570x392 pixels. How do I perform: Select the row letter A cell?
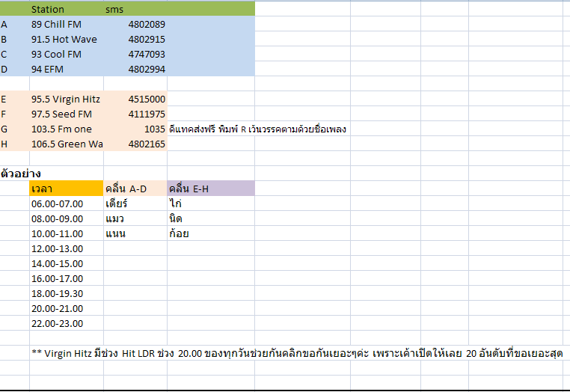click(x=14, y=24)
